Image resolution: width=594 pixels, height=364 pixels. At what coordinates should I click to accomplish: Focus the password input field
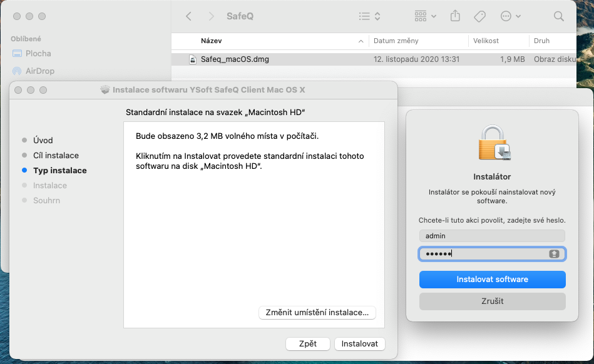pos(492,254)
